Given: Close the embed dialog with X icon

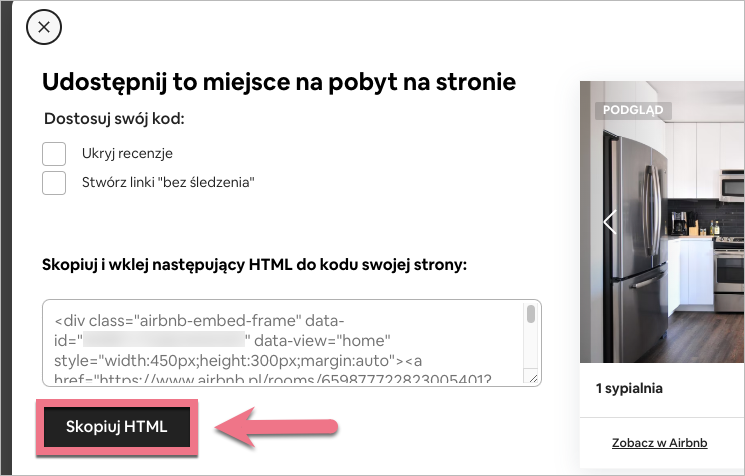Looking at the screenshot, I should [x=43, y=27].
